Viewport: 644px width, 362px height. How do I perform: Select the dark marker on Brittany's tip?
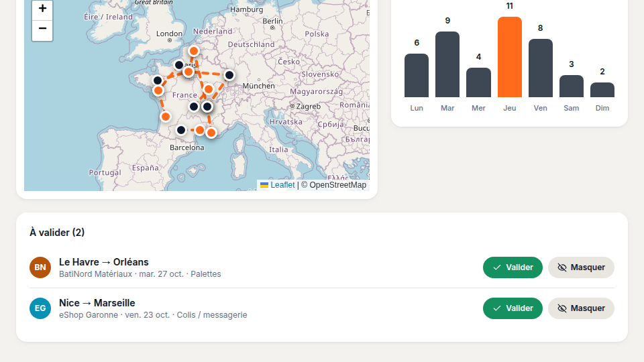(x=157, y=80)
